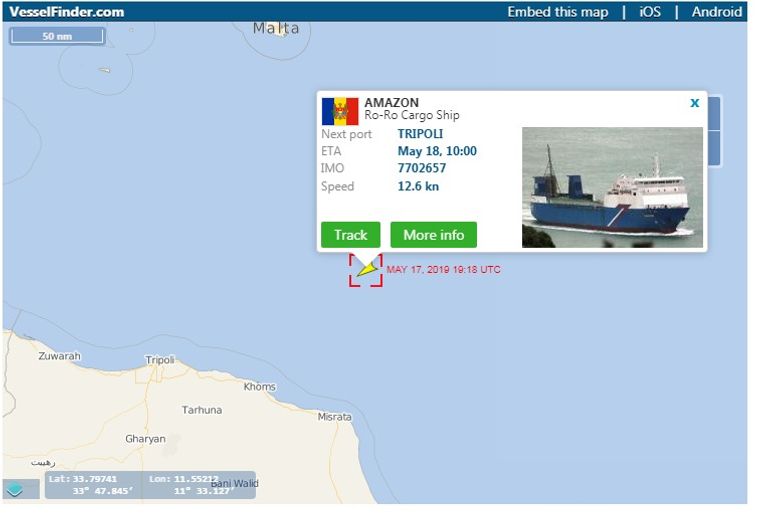This screenshot has width=768, height=524.
Task: Open the AMAZON ship photo thumbnail
Action: click(x=612, y=187)
